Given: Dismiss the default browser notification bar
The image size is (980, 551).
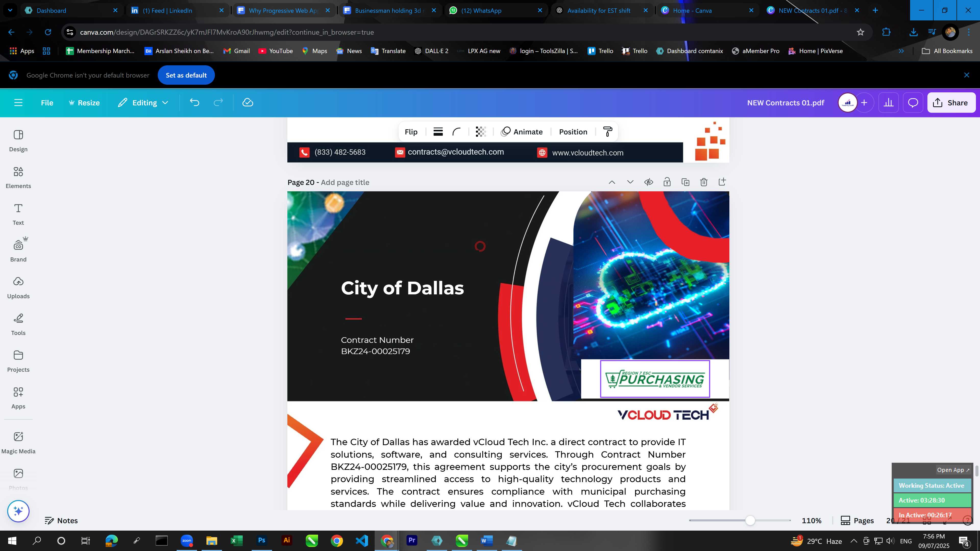Looking at the screenshot, I should [x=966, y=75].
